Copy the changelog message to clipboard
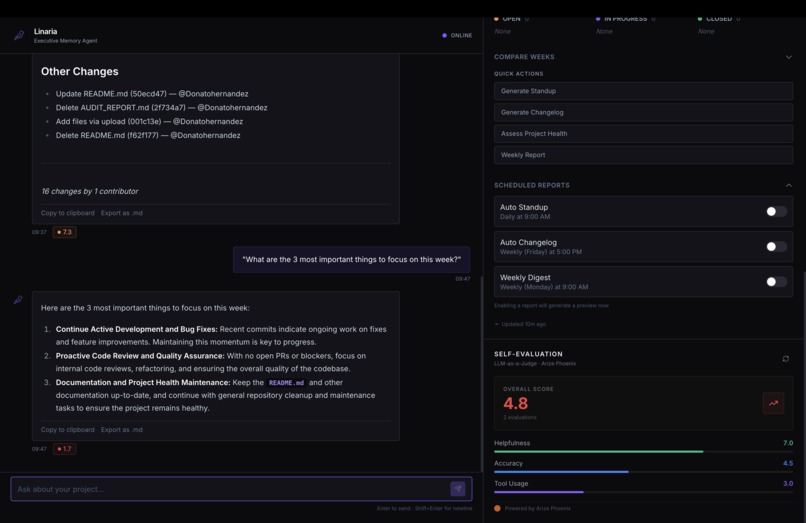This screenshot has width=806, height=523. (68, 213)
